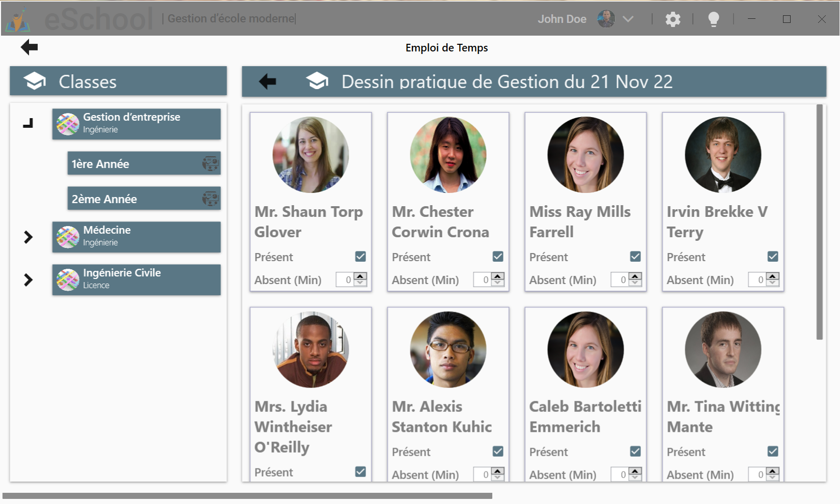The image size is (840, 504).
Task: Uncheck Présent for Mr. Shaun Torp Glover
Action: pyautogui.click(x=360, y=257)
